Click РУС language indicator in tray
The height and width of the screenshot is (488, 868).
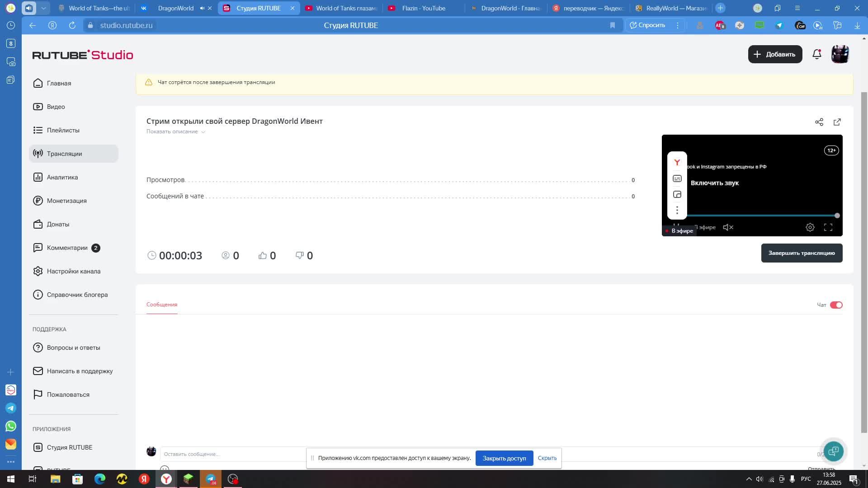pos(806,479)
